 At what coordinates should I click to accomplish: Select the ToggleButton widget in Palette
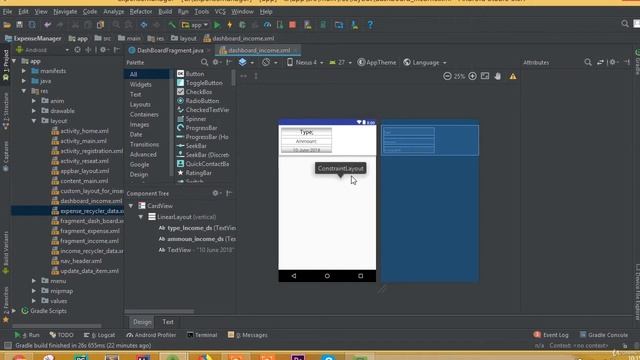[200, 83]
